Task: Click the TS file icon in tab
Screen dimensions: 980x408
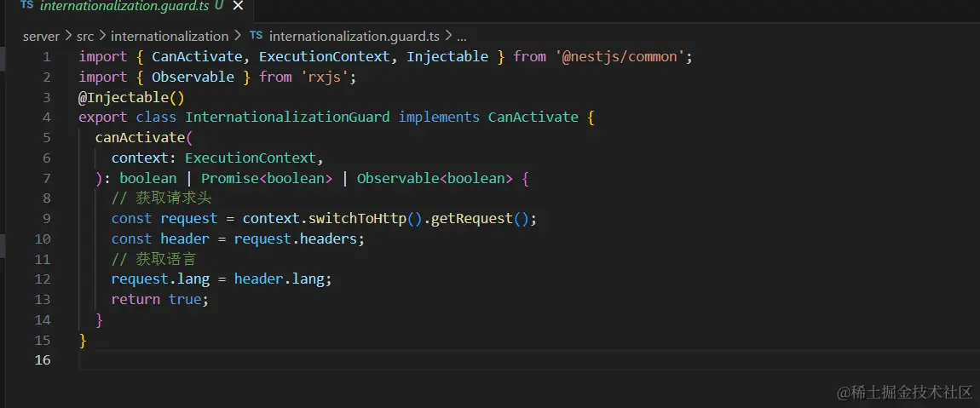Action: [26, 5]
